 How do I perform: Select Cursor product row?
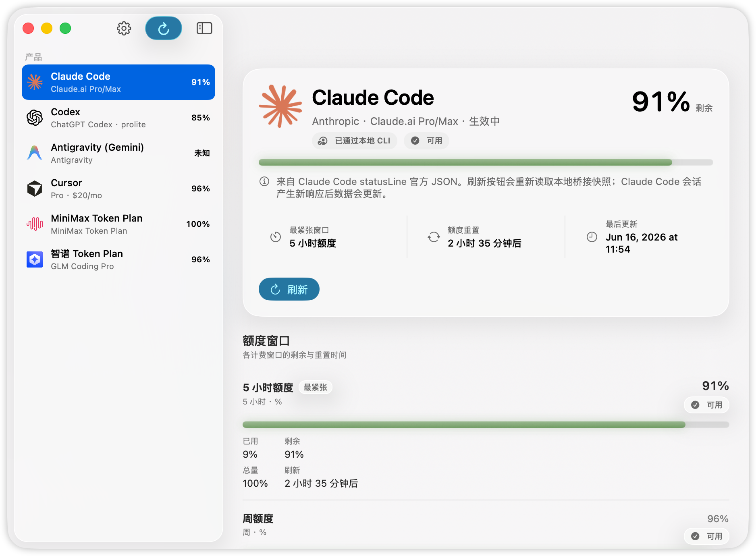[x=118, y=189]
